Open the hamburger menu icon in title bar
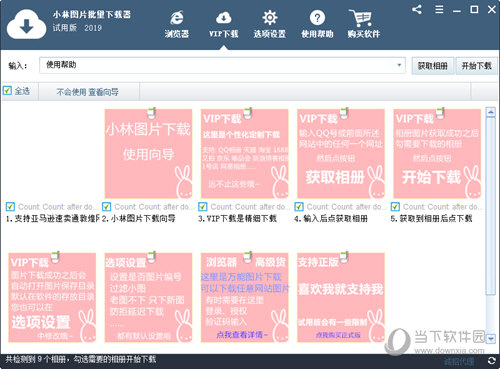Viewport: 500px width, 369px height. [439, 9]
